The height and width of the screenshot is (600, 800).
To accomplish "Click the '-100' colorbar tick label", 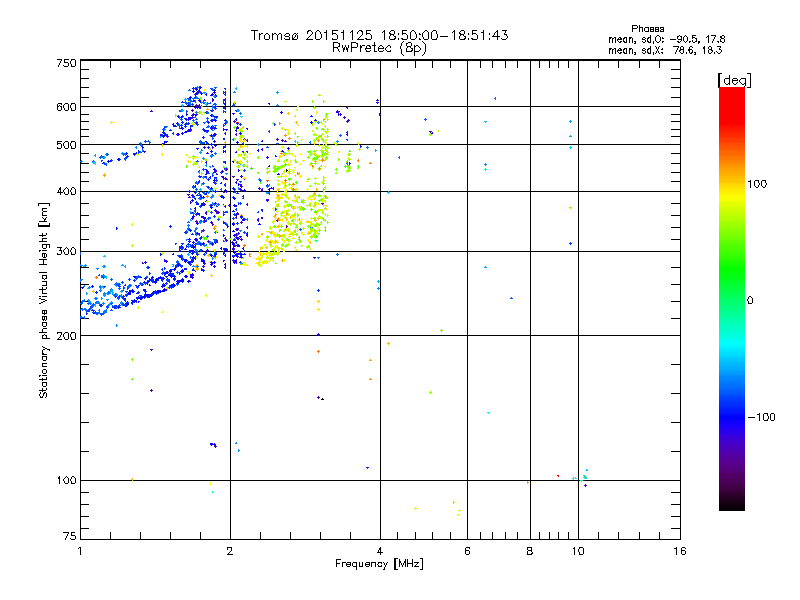I will [x=762, y=417].
